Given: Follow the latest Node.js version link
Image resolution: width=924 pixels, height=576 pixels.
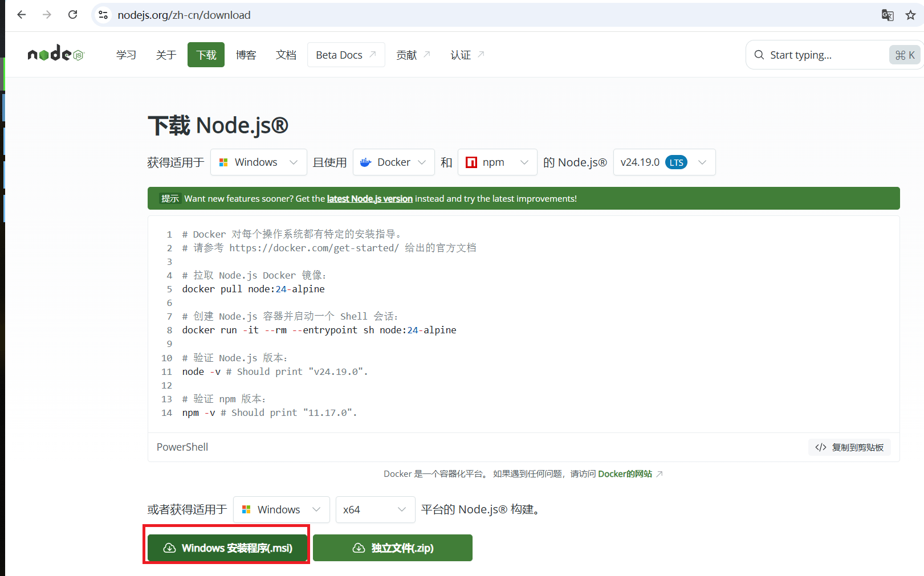Looking at the screenshot, I should 369,198.
